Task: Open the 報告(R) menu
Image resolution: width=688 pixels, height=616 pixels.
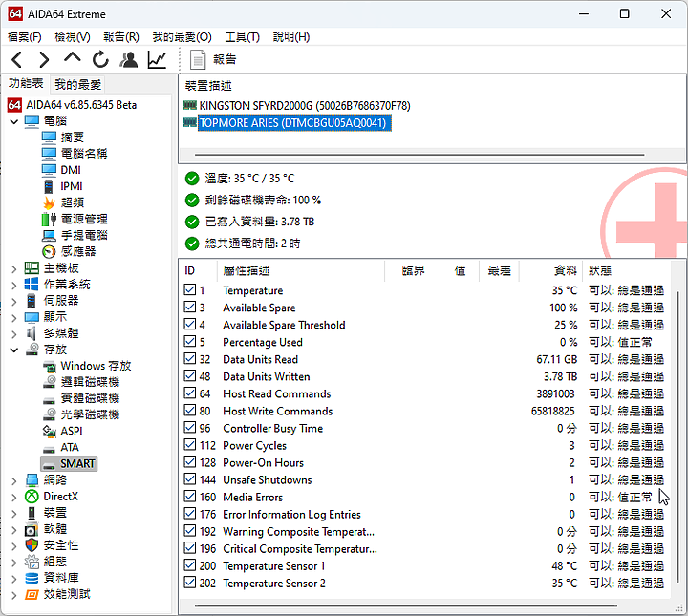Action: click(x=121, y=37)
